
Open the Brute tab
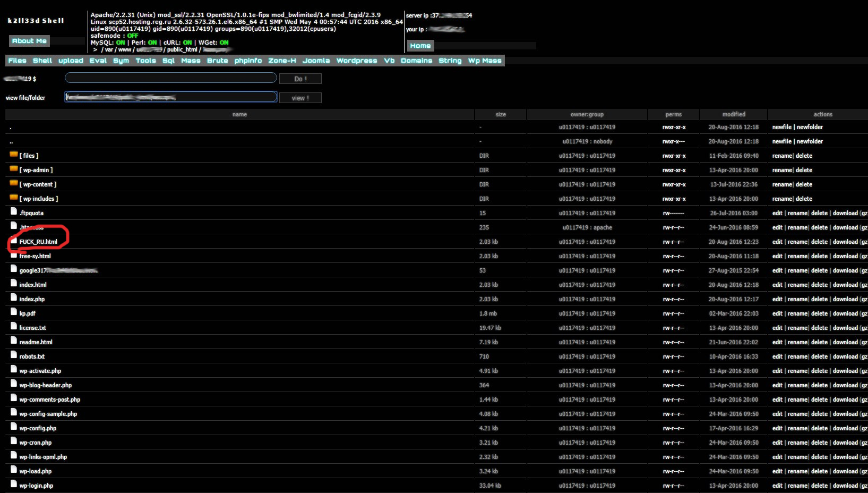218,61
